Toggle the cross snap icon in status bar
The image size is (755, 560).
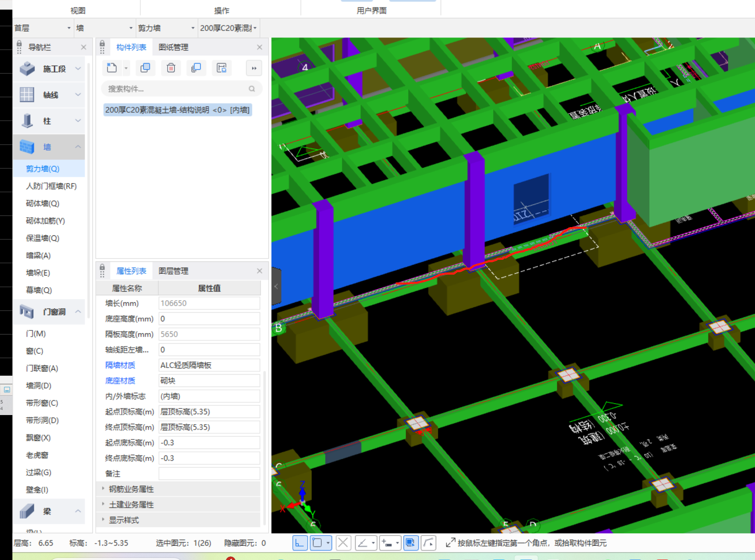pos(343,543)
